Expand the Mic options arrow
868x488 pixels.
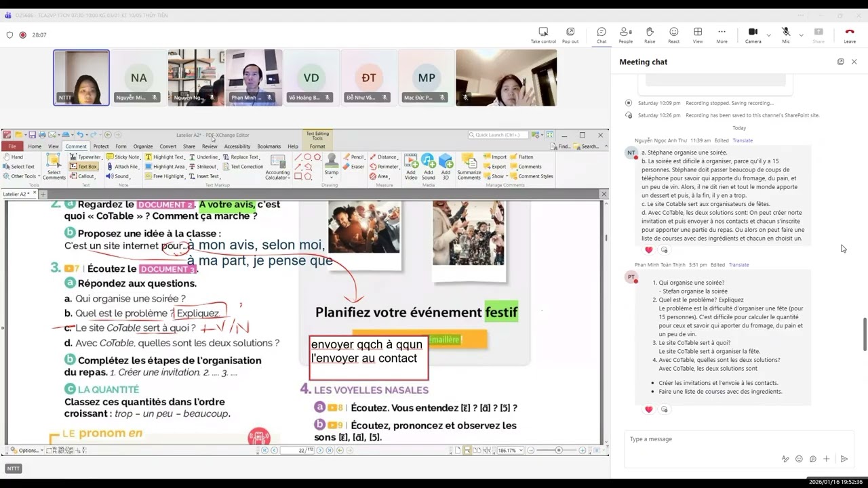point(801,35)
